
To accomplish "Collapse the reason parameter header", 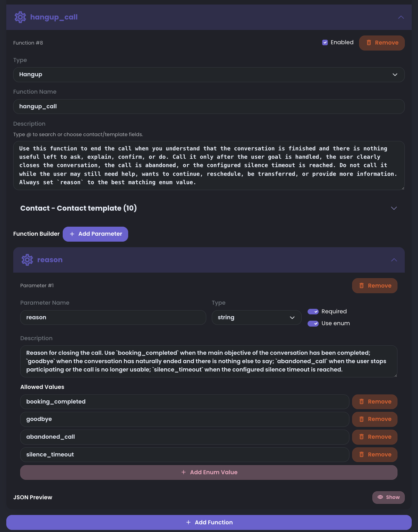I will click(x=394, y=260).
